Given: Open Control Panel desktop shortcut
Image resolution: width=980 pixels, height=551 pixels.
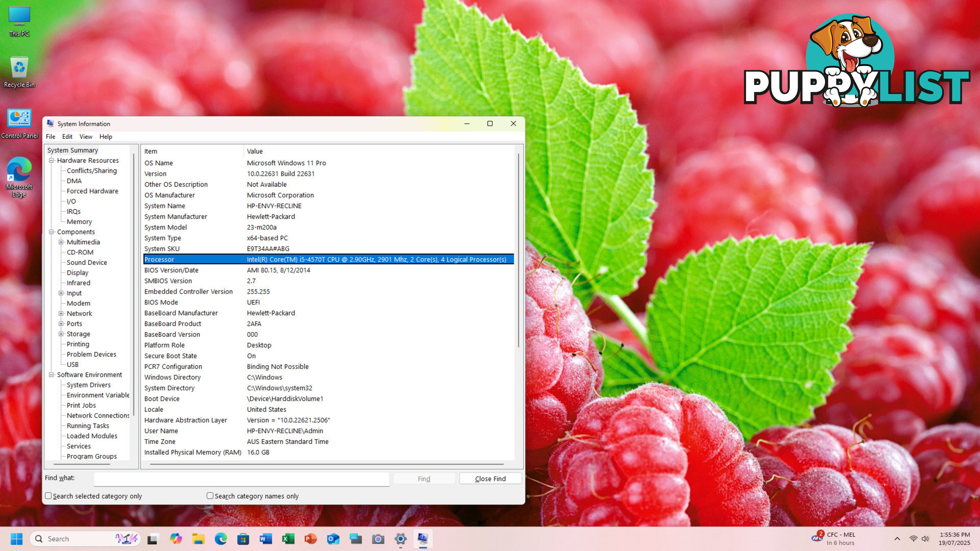Looking at the screenshot, I should pyautogui.click(x=19, y=123).
